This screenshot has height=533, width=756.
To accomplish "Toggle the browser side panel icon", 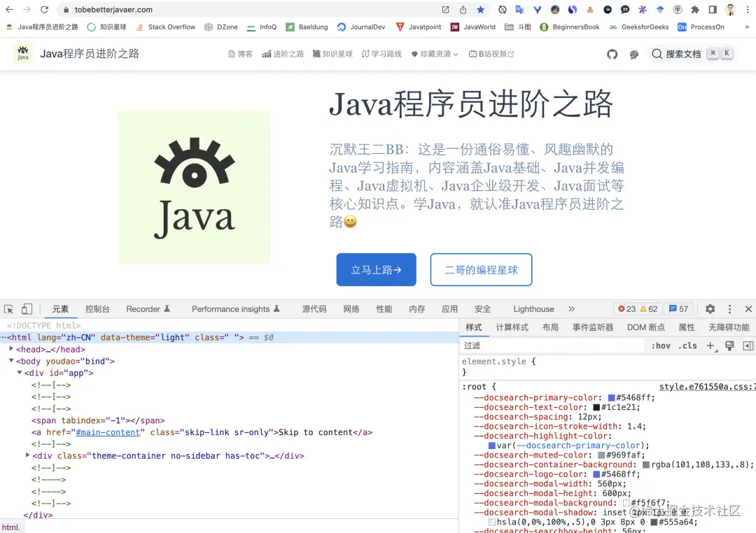I will pos(713,10).
